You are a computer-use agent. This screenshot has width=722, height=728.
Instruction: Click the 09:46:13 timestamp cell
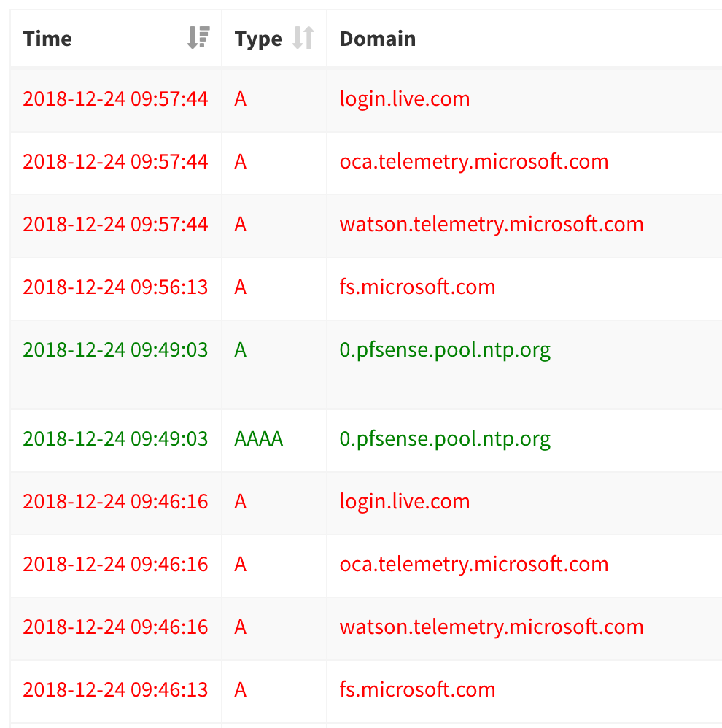(115, 689)
